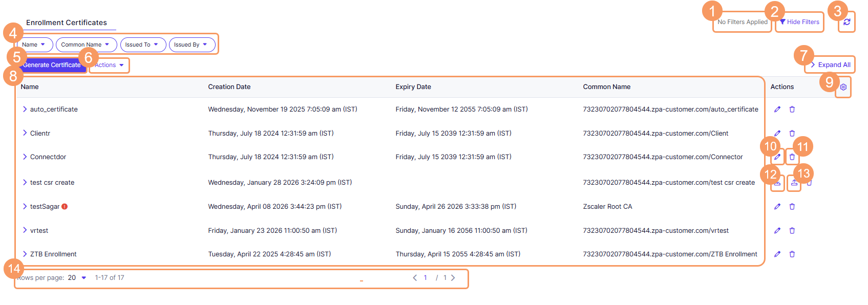Viewport: 868px width, 305px height.
Task: Edit the testSagar certificate
Action: [777, 207]
